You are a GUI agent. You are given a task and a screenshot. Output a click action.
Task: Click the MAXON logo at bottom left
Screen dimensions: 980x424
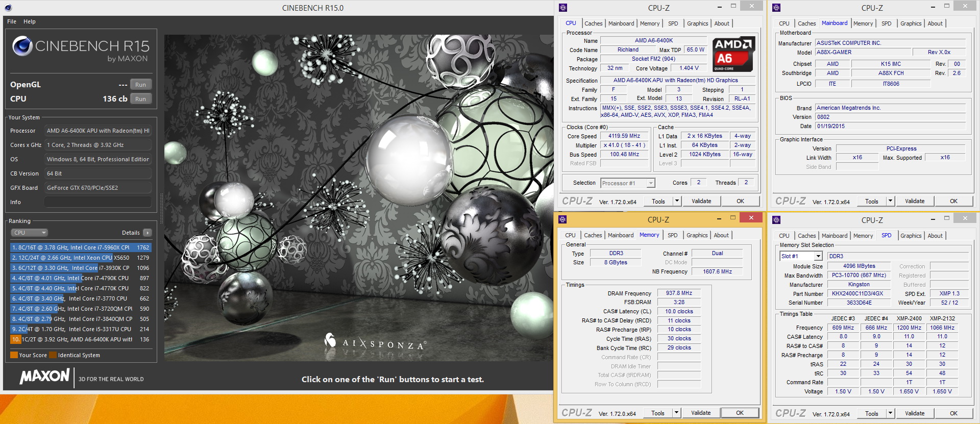click(45, 377)
